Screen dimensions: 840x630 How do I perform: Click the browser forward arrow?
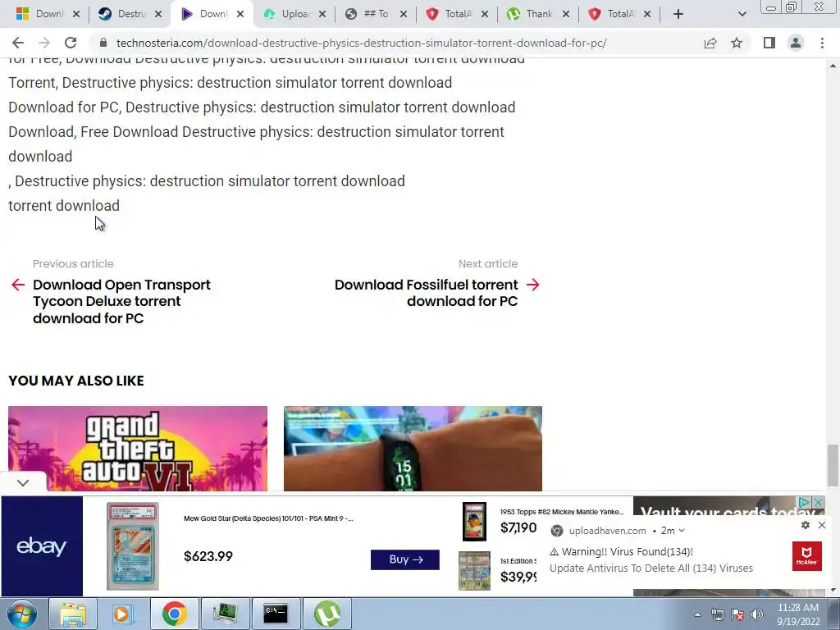pyautogui.click(x=44, y=43)
